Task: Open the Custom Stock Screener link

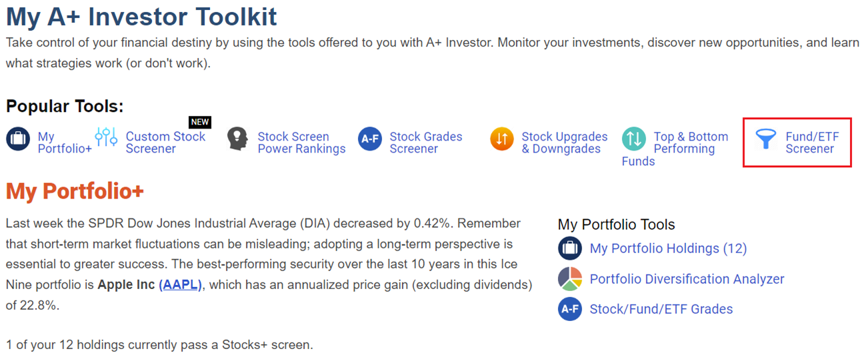Action: click(x=165, y=143)
